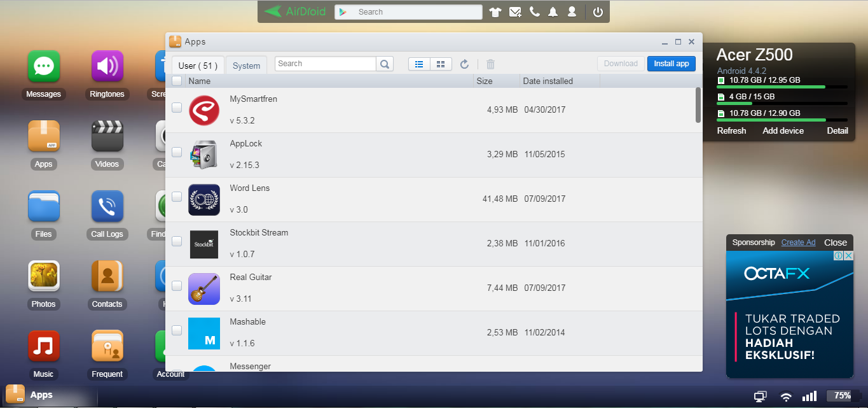Open the Videos icon
This screenshot has height=408, width=868.
pos(107,137)
